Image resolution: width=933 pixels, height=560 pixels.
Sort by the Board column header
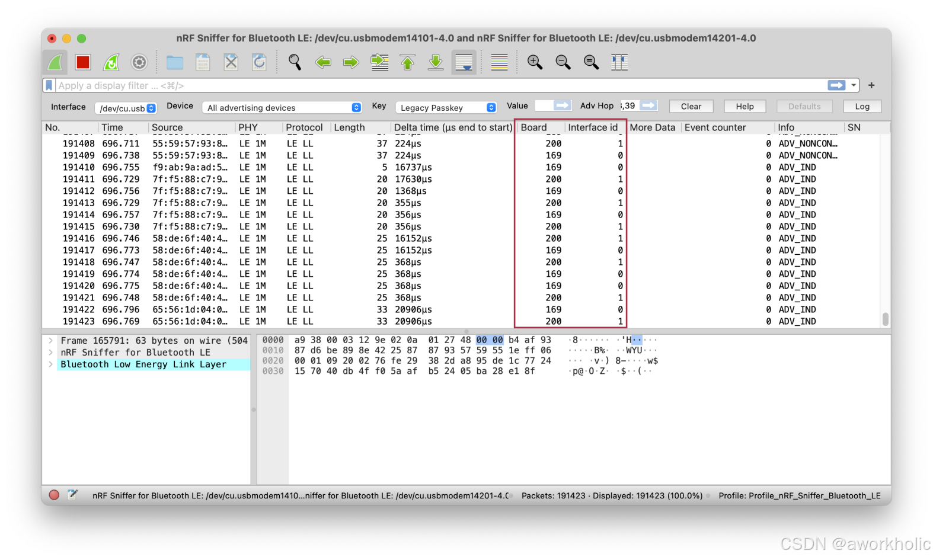(539, 127)
